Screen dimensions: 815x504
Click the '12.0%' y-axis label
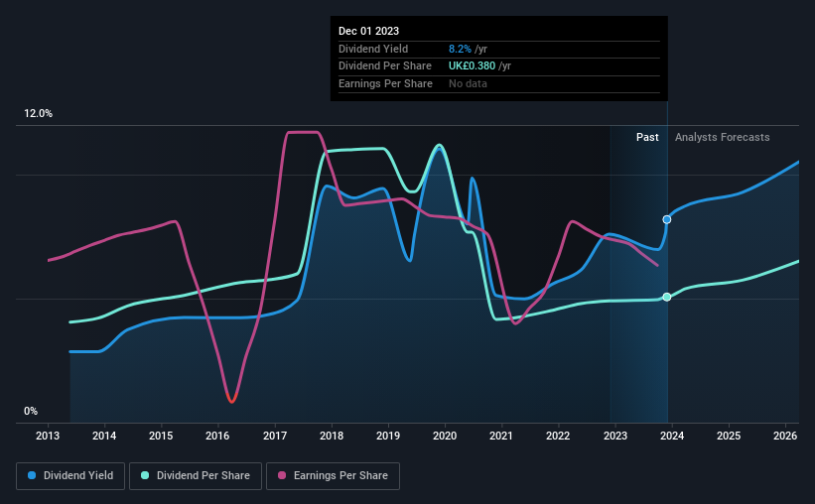[38, 114]
